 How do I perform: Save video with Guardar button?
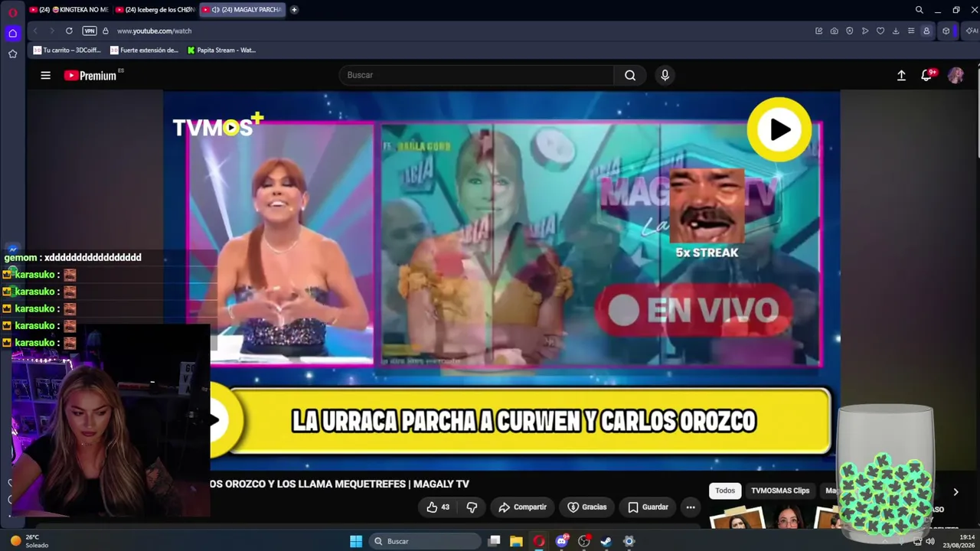coord(648,507)
